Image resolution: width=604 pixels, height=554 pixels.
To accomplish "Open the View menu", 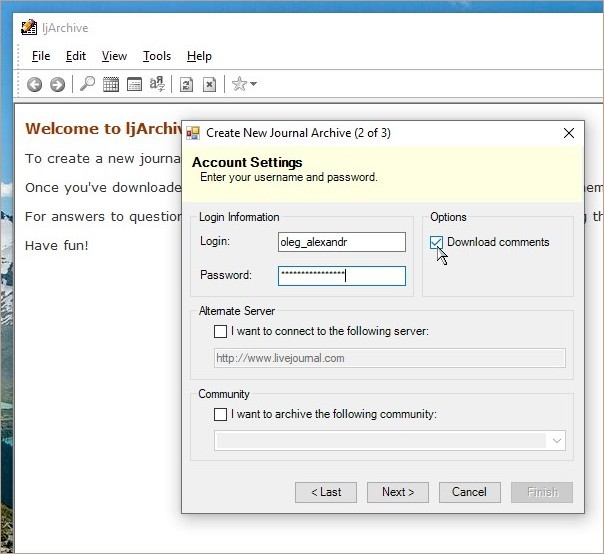I will click(114, 56).
